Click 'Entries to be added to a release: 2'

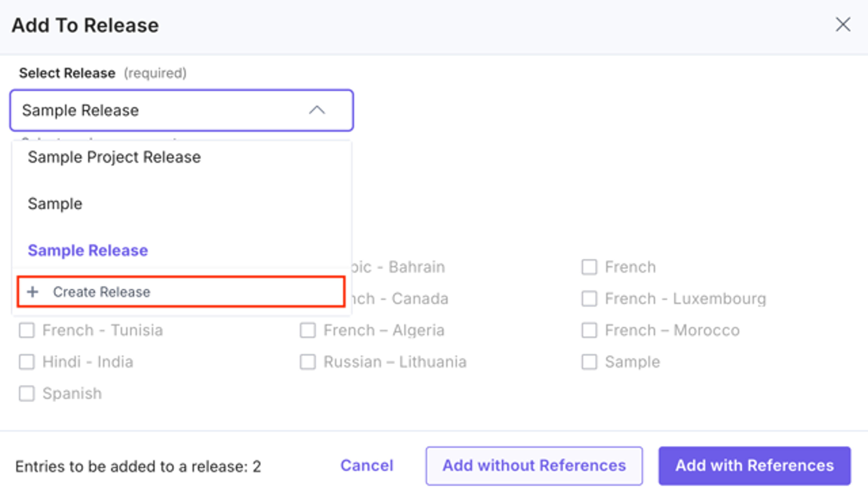(x=138, y=466)
